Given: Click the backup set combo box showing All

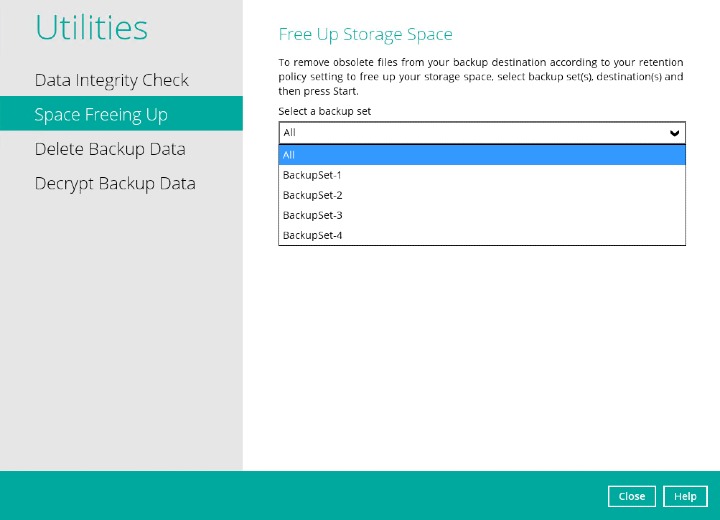Looking at the screenshot, I should pos(470,133).
